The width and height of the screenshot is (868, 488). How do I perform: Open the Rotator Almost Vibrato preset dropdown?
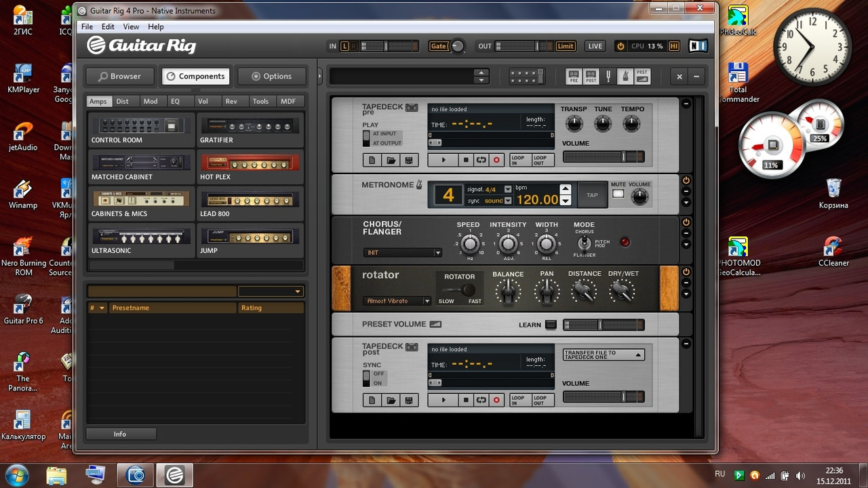(397, 301)
